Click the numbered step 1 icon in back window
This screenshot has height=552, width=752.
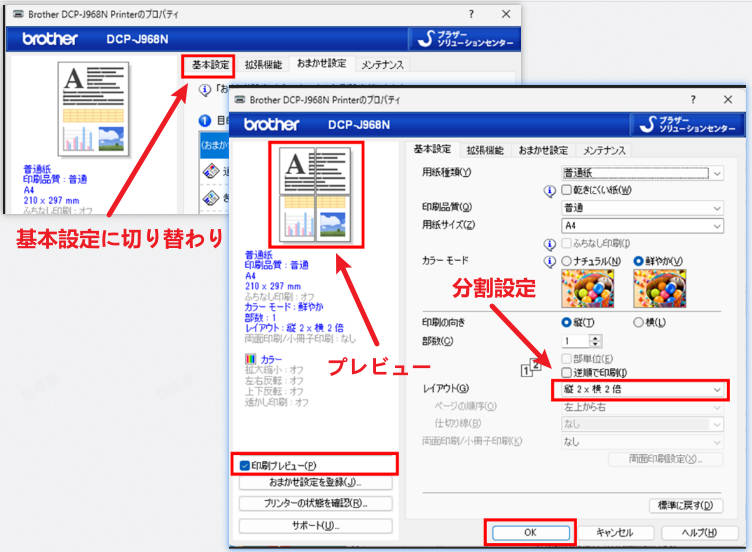coord(205,121)
